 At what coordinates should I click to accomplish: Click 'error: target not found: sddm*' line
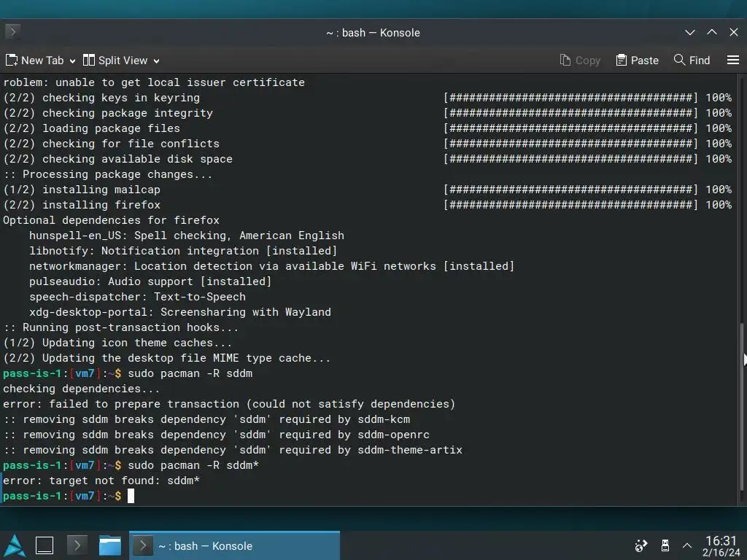[x=101, y=481]
